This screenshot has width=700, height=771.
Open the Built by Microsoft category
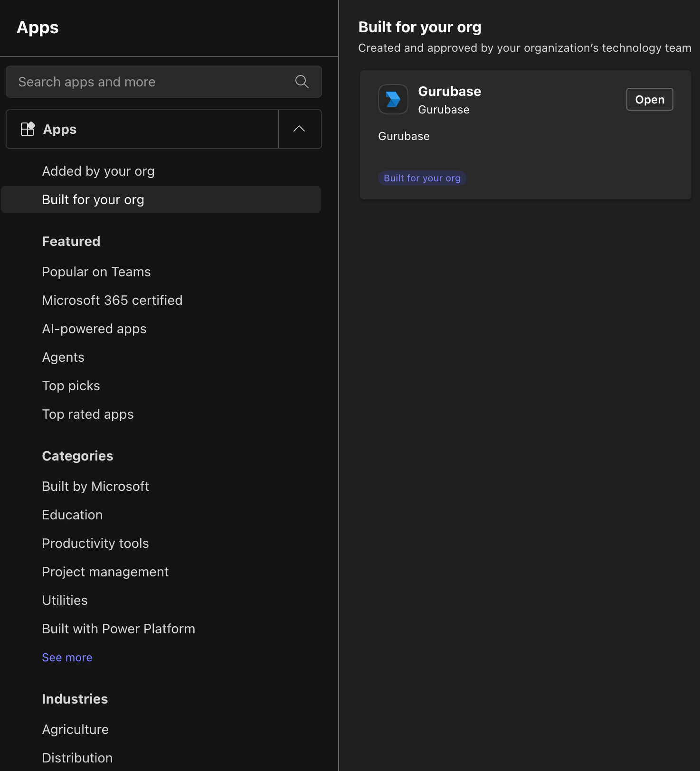(x=95, y=486)
